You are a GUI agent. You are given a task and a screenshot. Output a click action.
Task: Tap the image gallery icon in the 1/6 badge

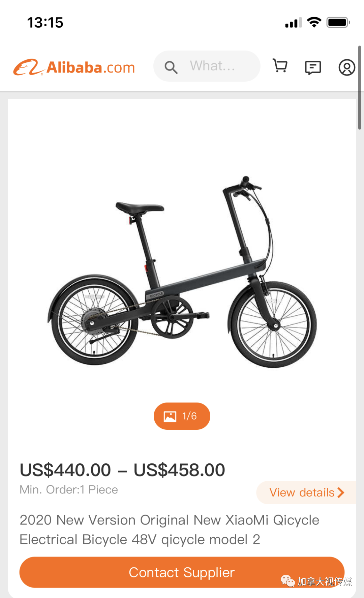[x=170, y=417]
